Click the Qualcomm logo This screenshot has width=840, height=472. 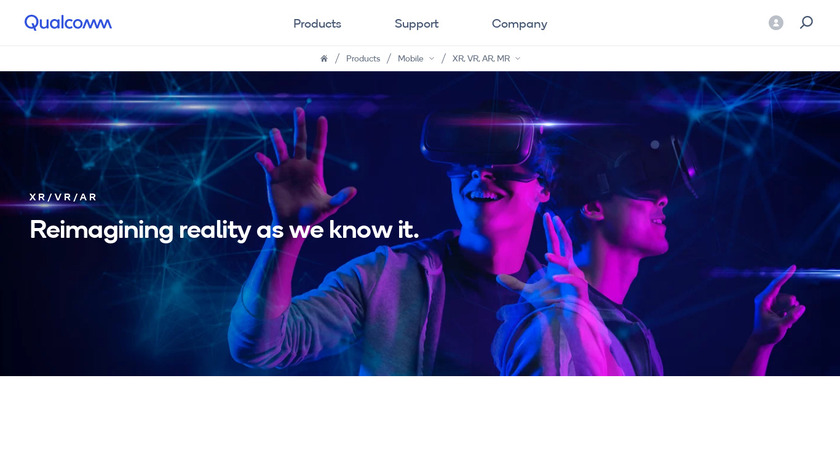[x=68, y=23]
